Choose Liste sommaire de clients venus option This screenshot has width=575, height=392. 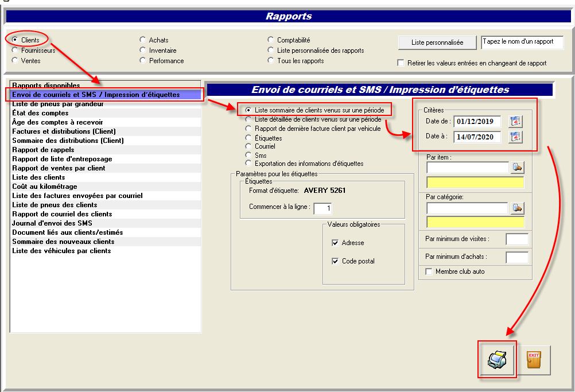[x=248, y=110]
